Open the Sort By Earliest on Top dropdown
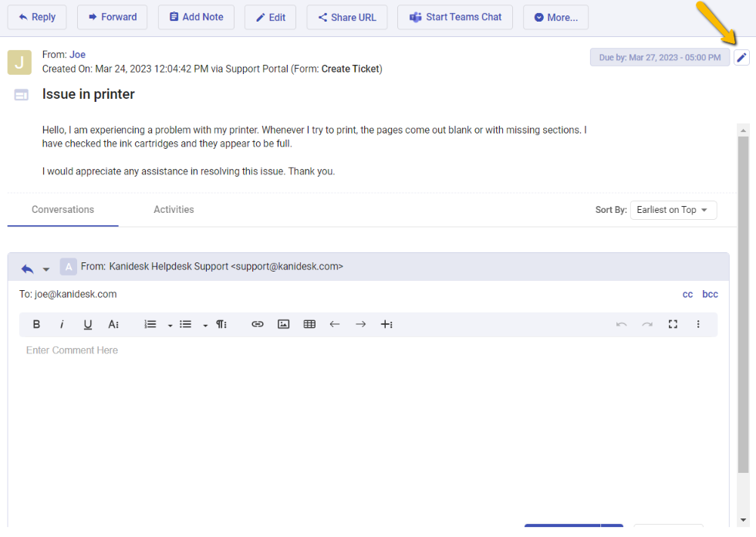This screenshot has height=537, width=756. [673, 210]
